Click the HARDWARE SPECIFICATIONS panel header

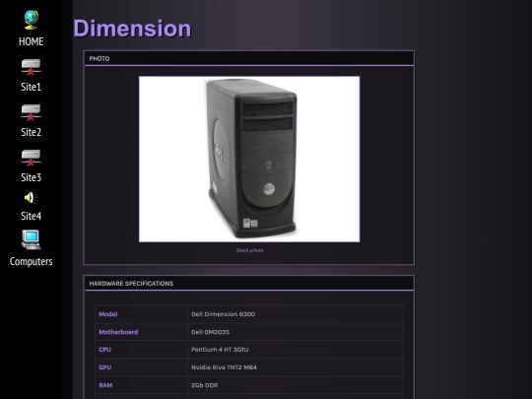[249, 284]
